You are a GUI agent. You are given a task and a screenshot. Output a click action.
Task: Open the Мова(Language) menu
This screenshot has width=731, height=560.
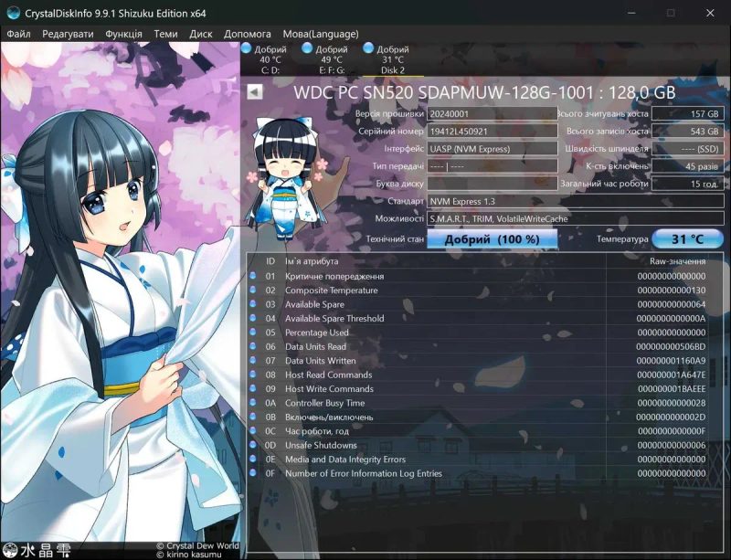point(321,34)
